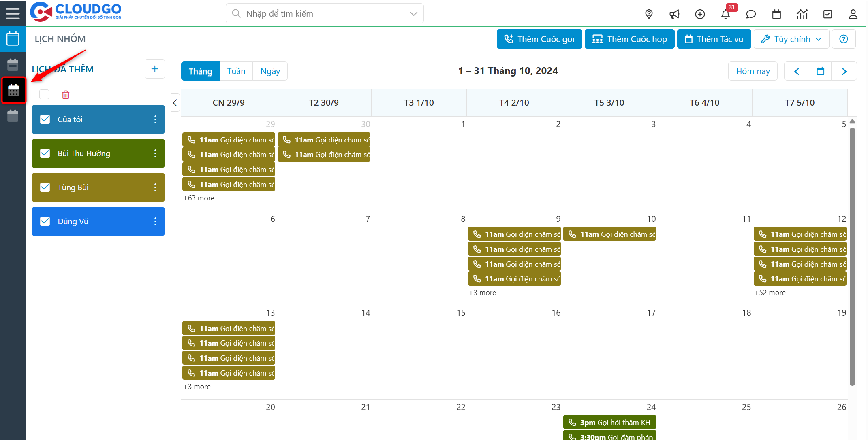Open the chat bubble icon
868x440 pixels.
751,14
